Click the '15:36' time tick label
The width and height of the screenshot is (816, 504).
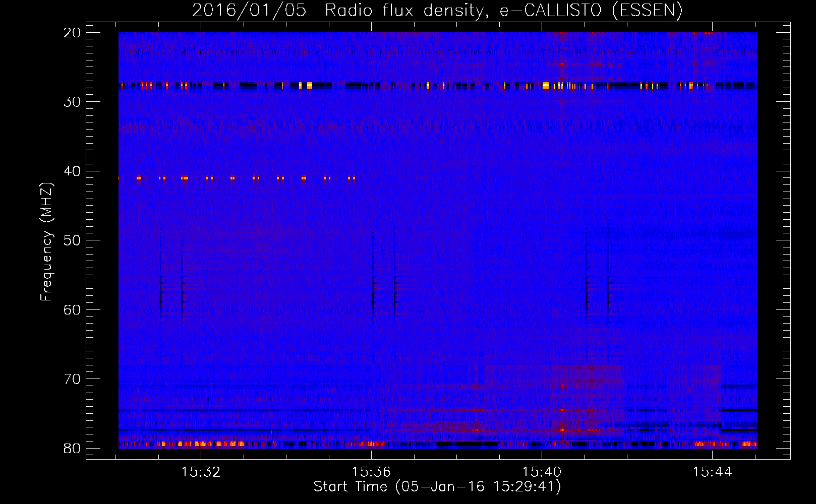(x=371, y=472)
